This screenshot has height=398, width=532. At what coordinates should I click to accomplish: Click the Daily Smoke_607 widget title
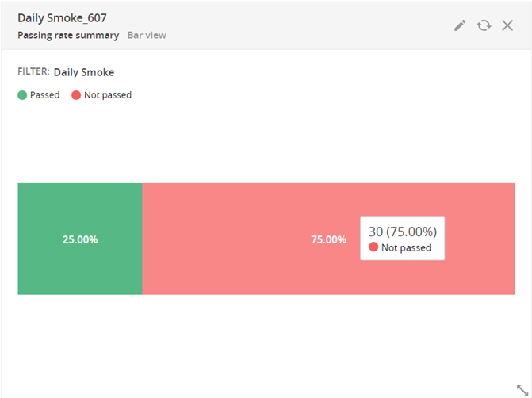coord(62,18)
